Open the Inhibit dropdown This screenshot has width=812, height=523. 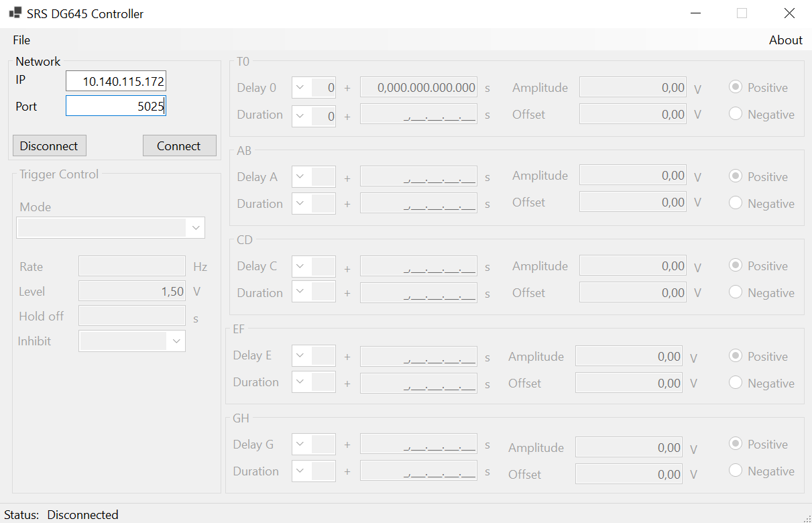131,341
